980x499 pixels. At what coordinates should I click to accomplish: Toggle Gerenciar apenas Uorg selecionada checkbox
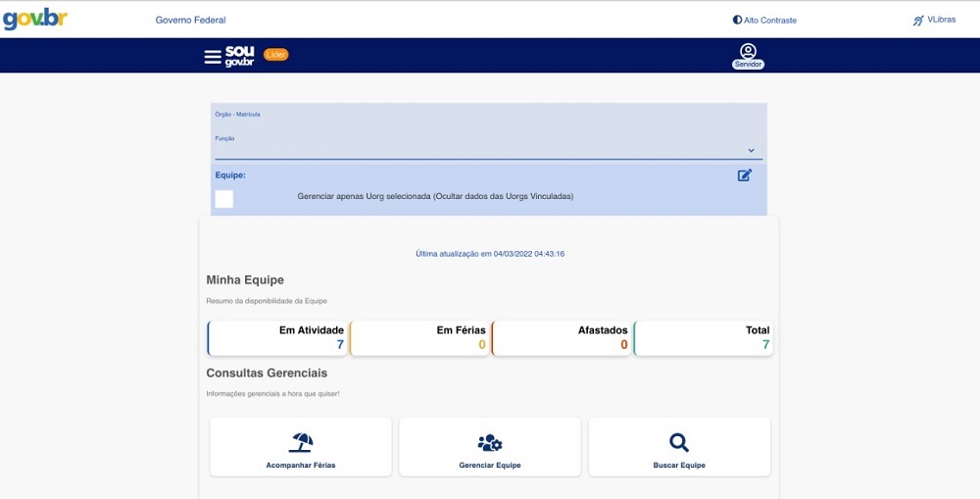tap(223, 199)
